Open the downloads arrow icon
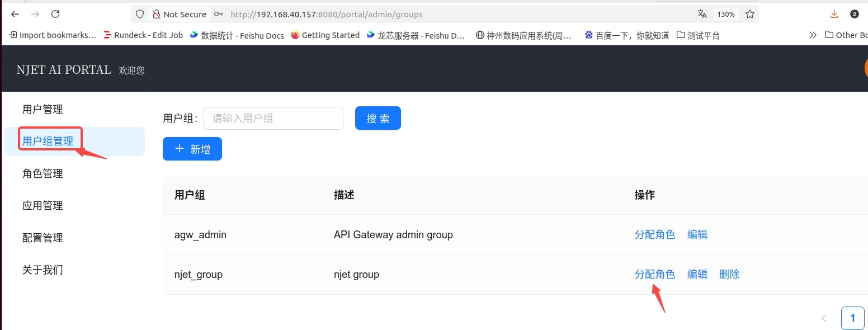This screenshot has width=868, height=330. pyautogui.click(x=834, y=14)
